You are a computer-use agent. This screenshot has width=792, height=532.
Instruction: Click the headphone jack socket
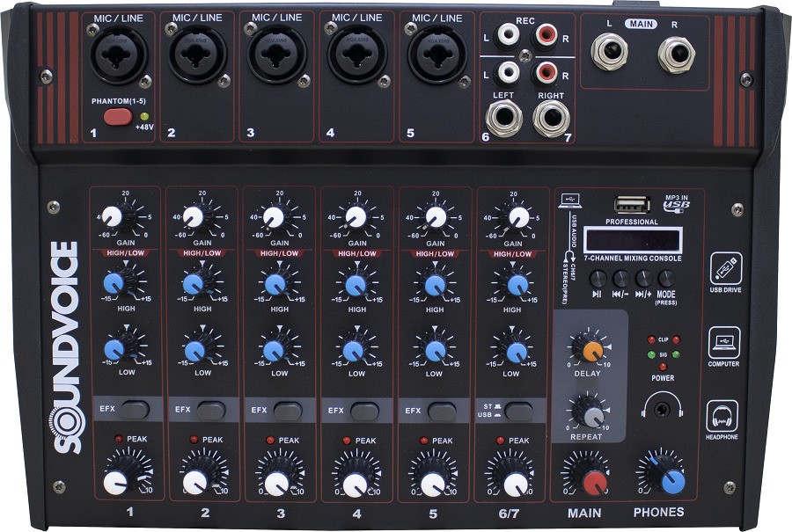click(664, 408)
